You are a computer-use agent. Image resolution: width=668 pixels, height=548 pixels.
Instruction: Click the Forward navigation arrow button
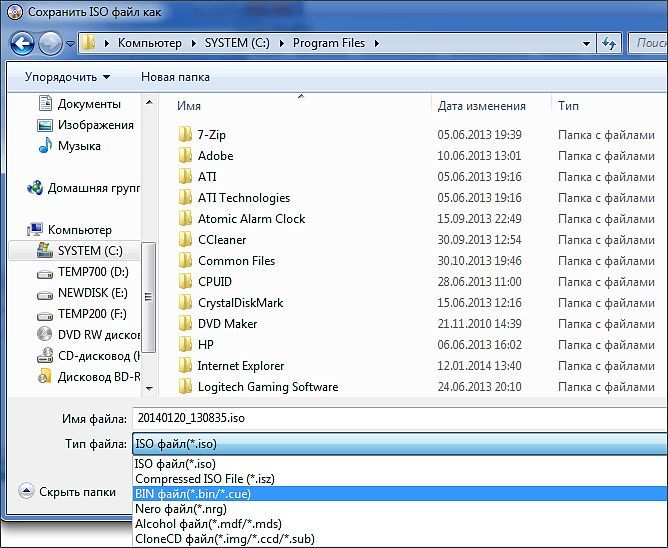click(50, 43)
